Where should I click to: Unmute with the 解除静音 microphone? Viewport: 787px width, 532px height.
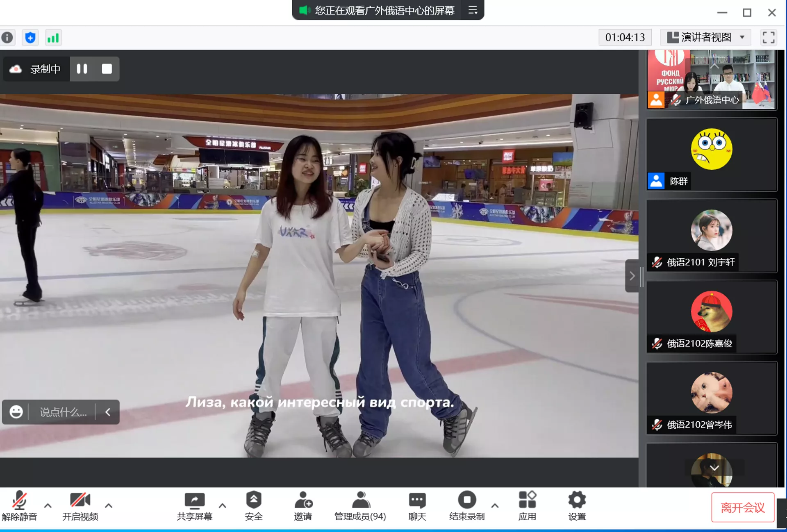(x=19, y=506)
